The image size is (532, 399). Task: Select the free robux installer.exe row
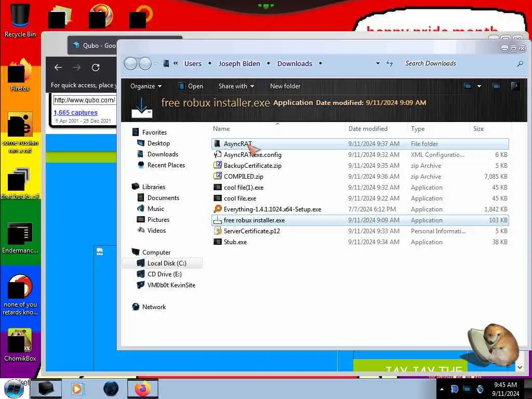click(360, 220)
